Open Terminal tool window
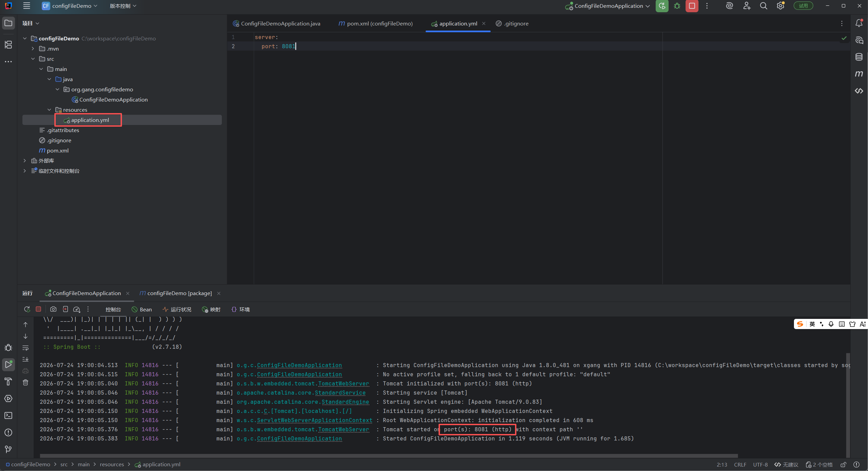 (8, 416)
